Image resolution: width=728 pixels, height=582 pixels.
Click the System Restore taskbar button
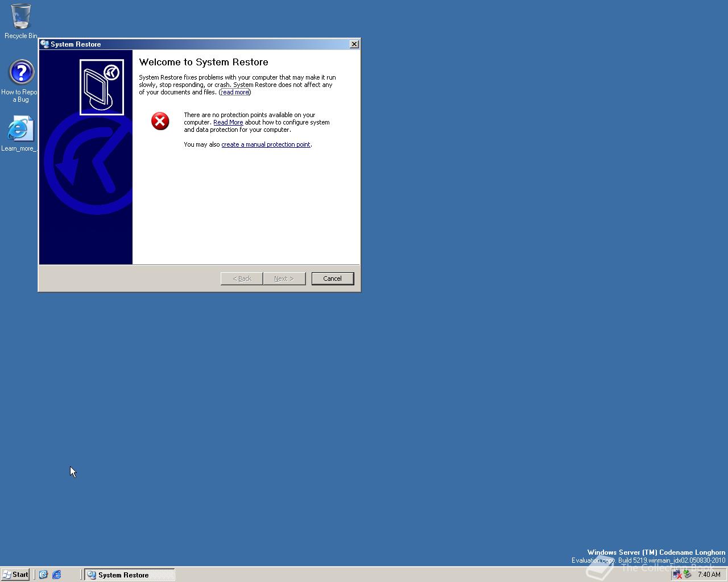tap(130, 575)
